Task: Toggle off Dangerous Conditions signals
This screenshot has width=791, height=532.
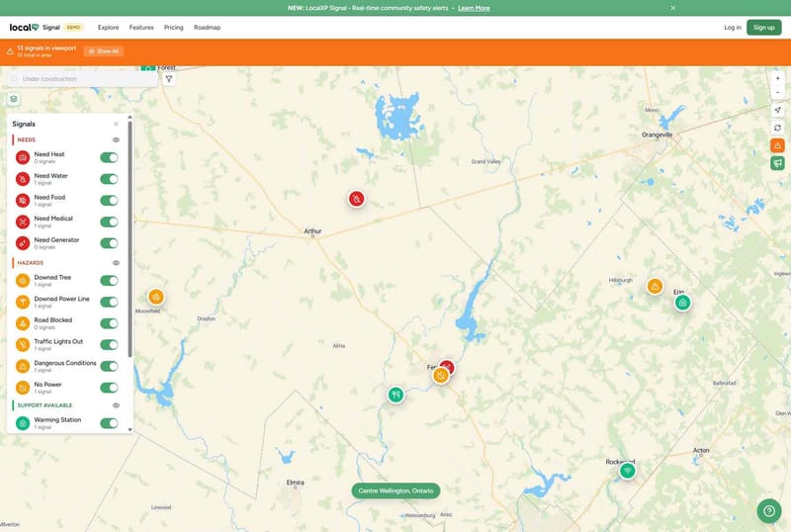Action: point(109,367)
